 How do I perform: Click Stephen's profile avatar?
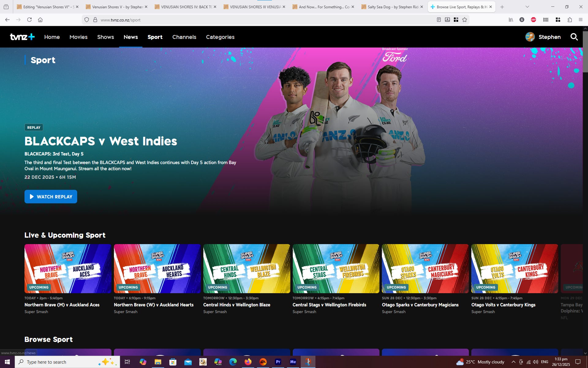pos(530,37)
